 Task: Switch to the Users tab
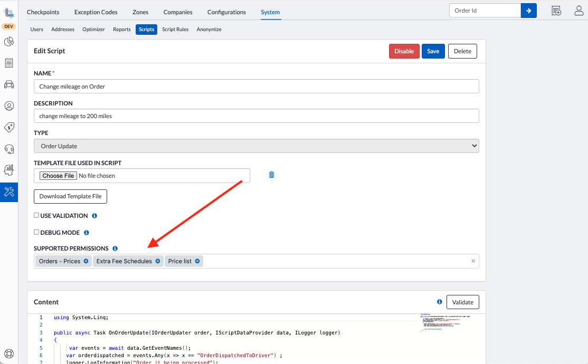37,29
